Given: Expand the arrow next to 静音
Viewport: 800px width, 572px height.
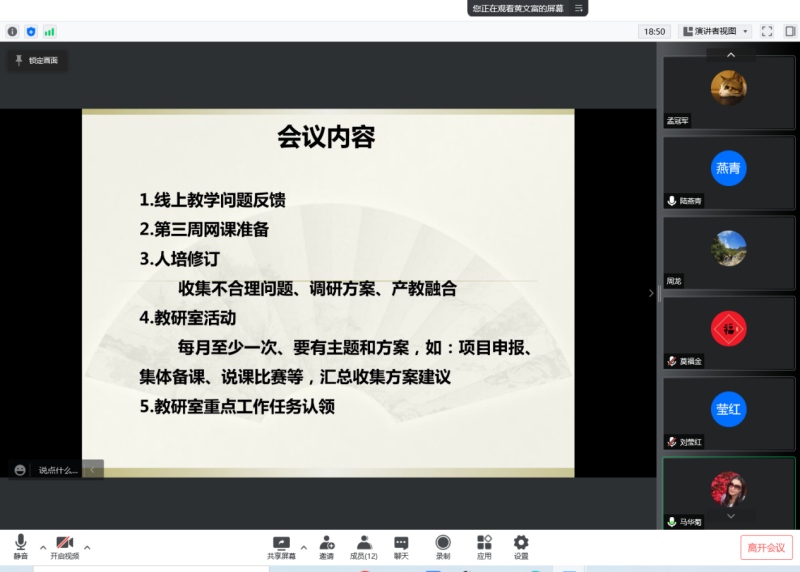Looking at the screenshot, I should click(42, 547).
